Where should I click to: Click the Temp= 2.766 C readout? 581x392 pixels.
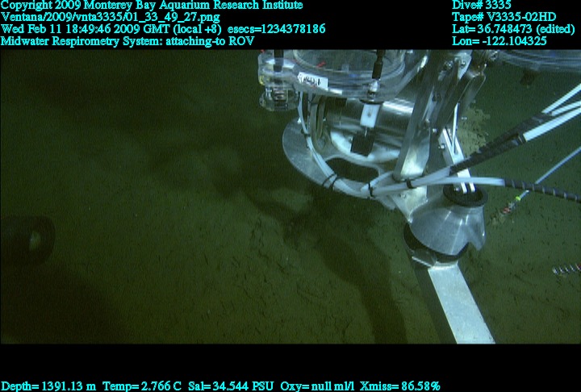click(x=142, y=386)
